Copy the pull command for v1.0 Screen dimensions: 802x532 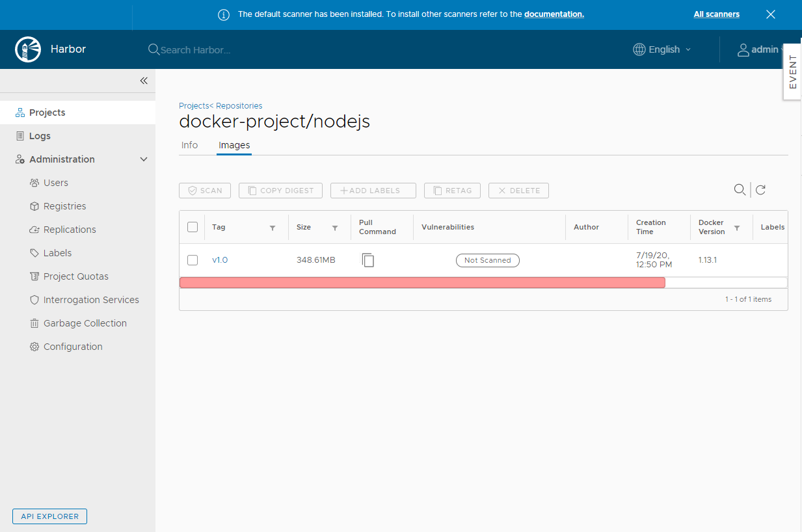(368, 260)
